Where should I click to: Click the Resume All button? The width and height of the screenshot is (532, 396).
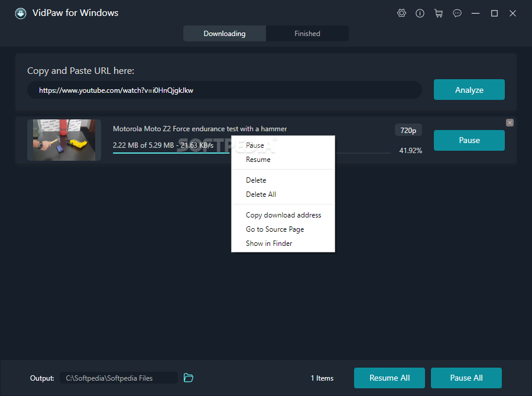pos(390,378)
